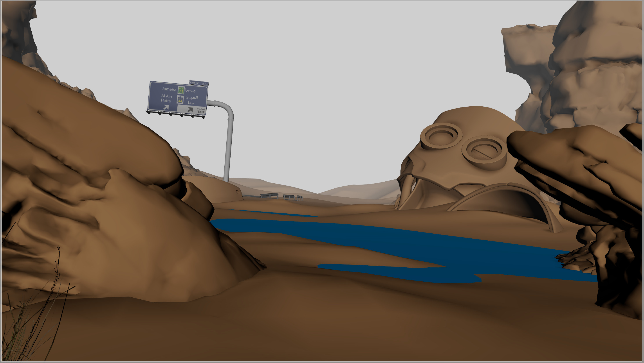644x363 pixels.
Task: Click the 'Jumeira' text on sign
Action: pyautogui.click(x=169, y=89)
